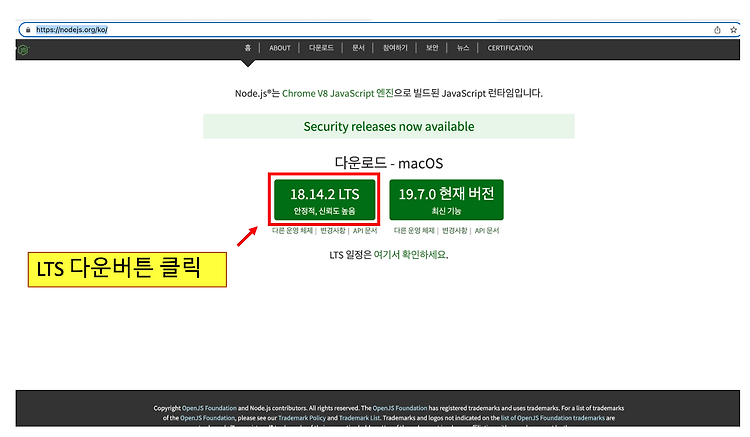
Task: Click the 다운로드 - macOS heading
Action: coord(389,163)
